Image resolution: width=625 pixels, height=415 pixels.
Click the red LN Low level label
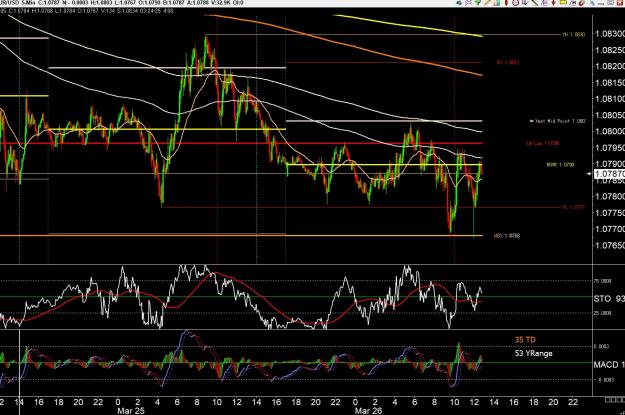(543, 143)
